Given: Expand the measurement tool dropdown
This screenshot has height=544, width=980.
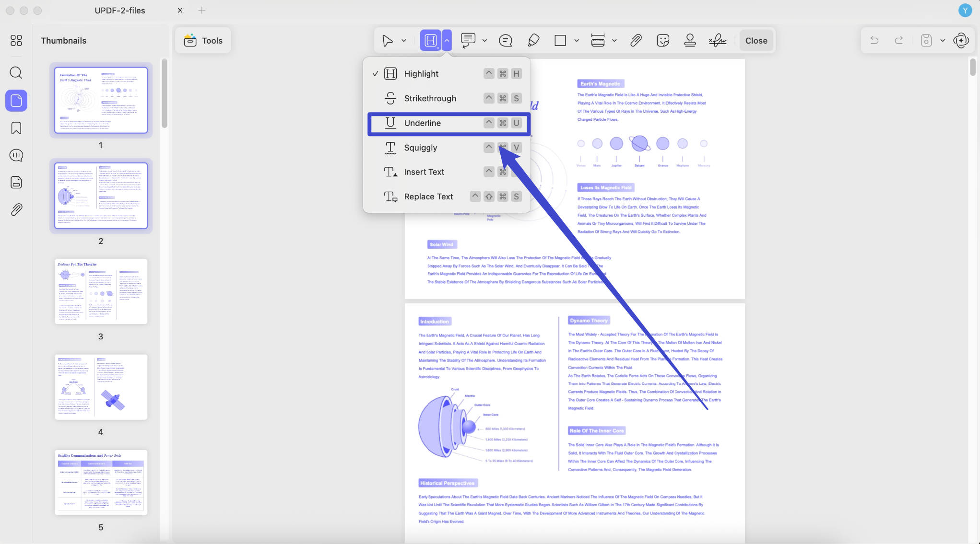Looking at the screenshot, I should (x=614, y=41).
